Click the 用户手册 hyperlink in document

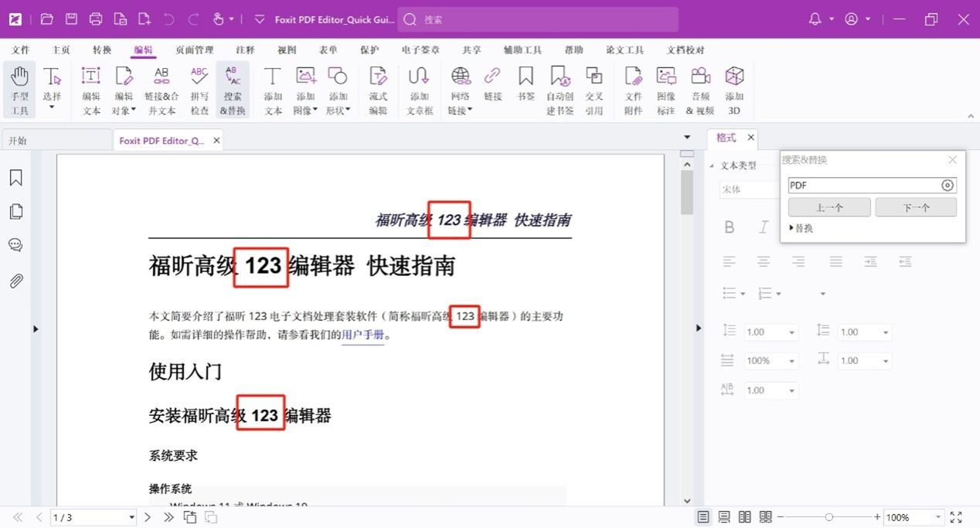[x=362, y=336]
